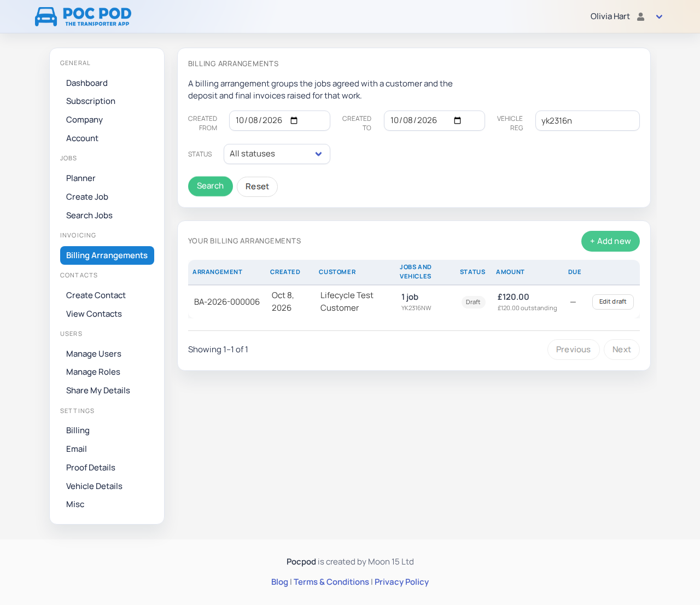This screenshot has width=700, height=605.
Task: Run the Search for billing arrangements
Action: [x=211, y=186]
